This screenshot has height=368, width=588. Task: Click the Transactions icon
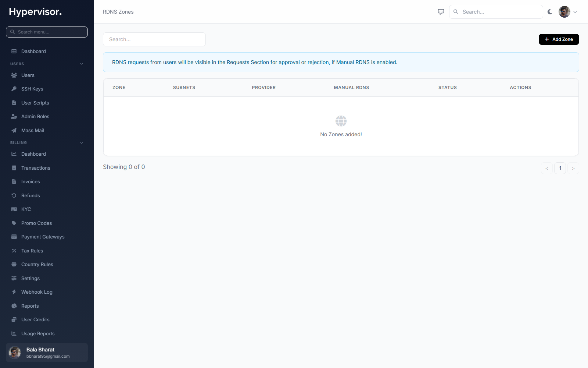pos(14,168)
